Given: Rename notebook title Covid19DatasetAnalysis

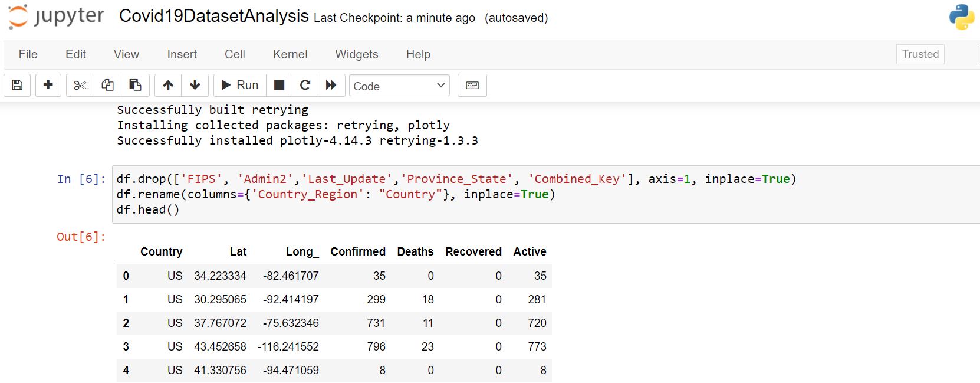Looking at the screenshot, I should pos(213,17).
